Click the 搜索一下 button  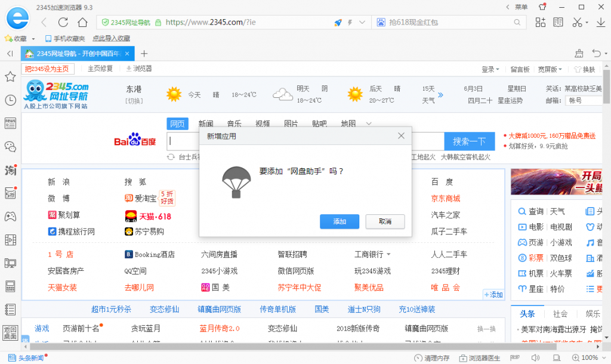(x=470, y=141)
